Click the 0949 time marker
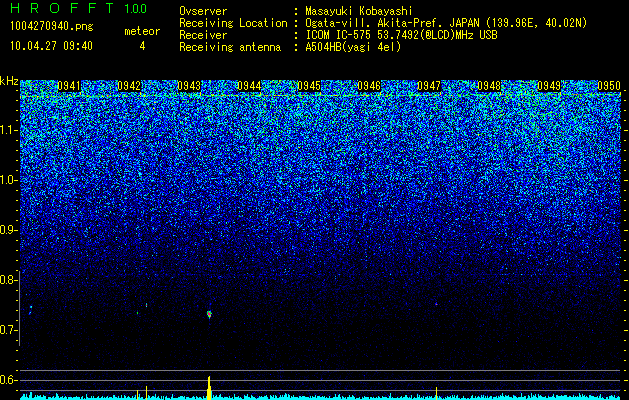Viewport: 629px width, 400px height. pos(549,86)
